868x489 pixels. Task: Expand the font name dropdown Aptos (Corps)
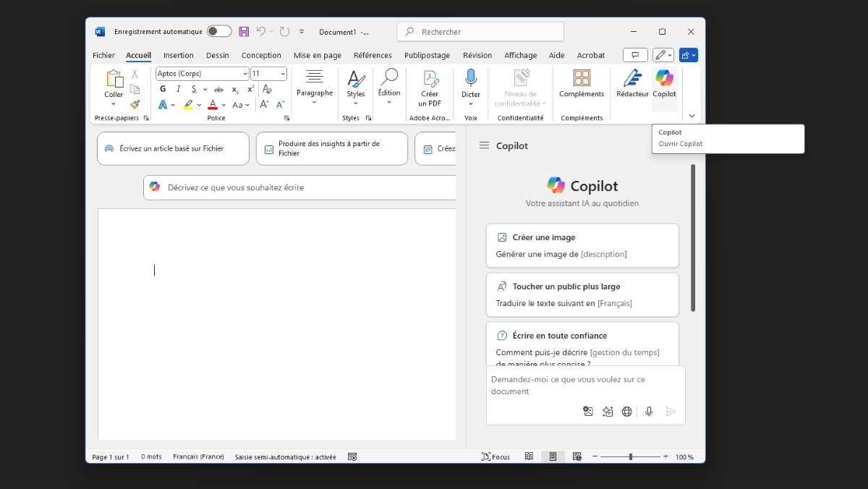[x=245, y=74]
